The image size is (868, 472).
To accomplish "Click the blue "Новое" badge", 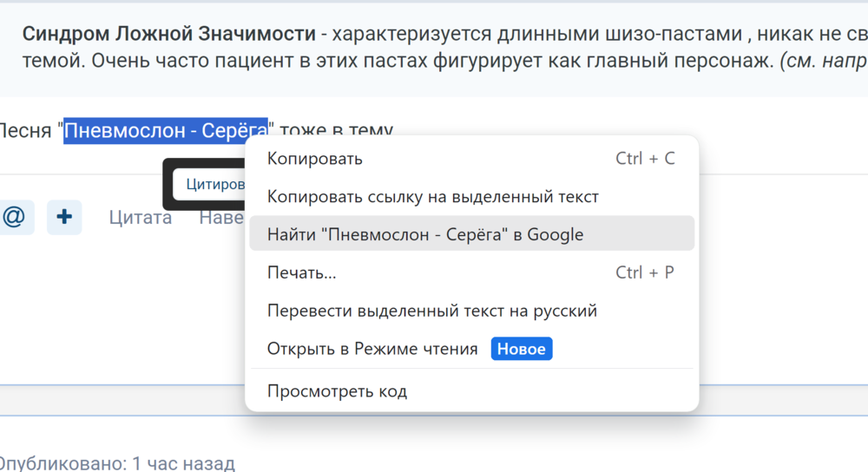I will tap(522, 349).
